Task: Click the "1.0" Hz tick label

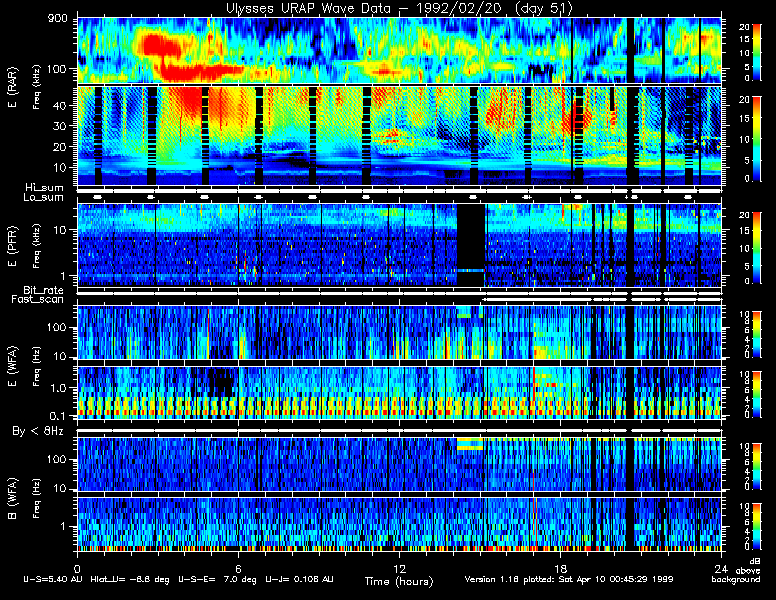Action: (x=58, y=388)
